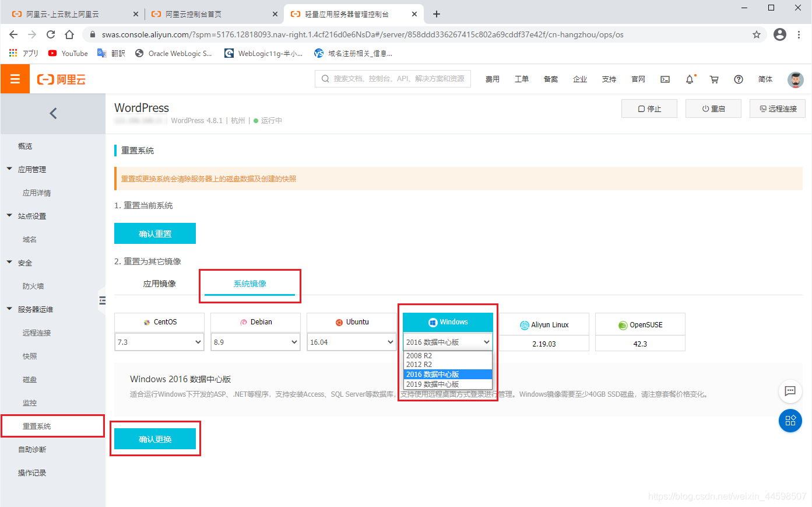Select the CentOS image card
This screenshot has width=812, height=507.
click(160, 322)
